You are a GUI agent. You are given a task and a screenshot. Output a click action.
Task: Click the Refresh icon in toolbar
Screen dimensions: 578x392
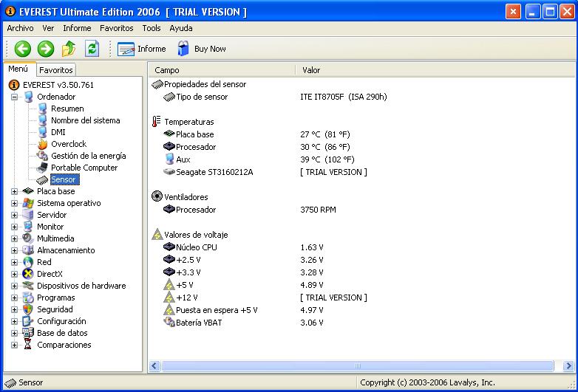(92, 49)
